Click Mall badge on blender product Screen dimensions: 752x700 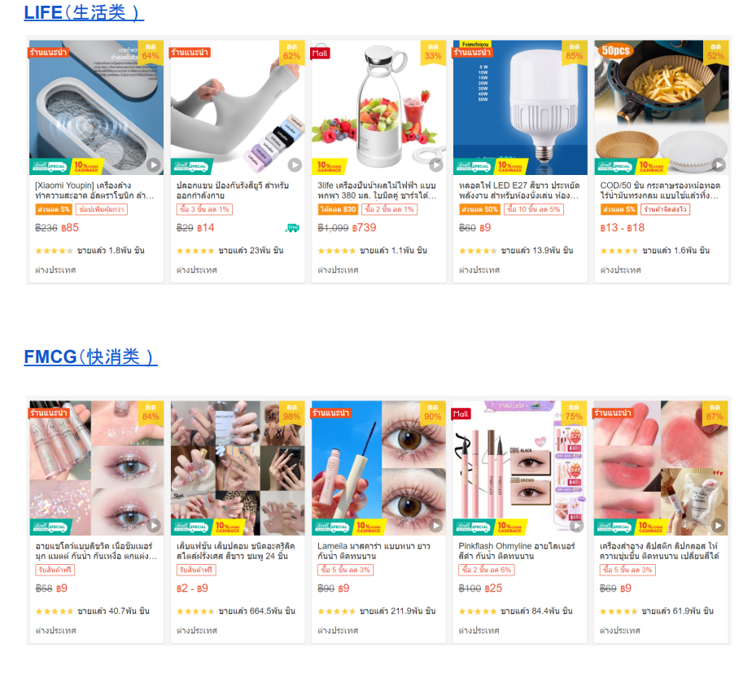click(320, 53)
